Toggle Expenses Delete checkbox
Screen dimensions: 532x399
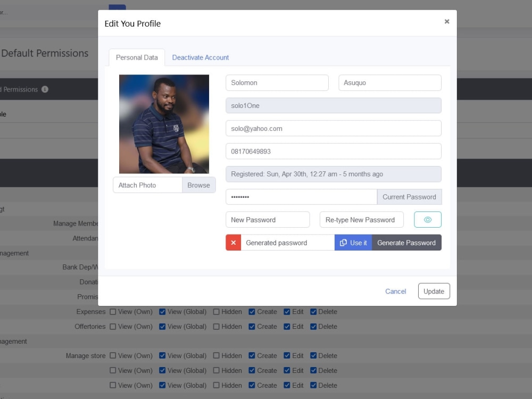(313, 311)
